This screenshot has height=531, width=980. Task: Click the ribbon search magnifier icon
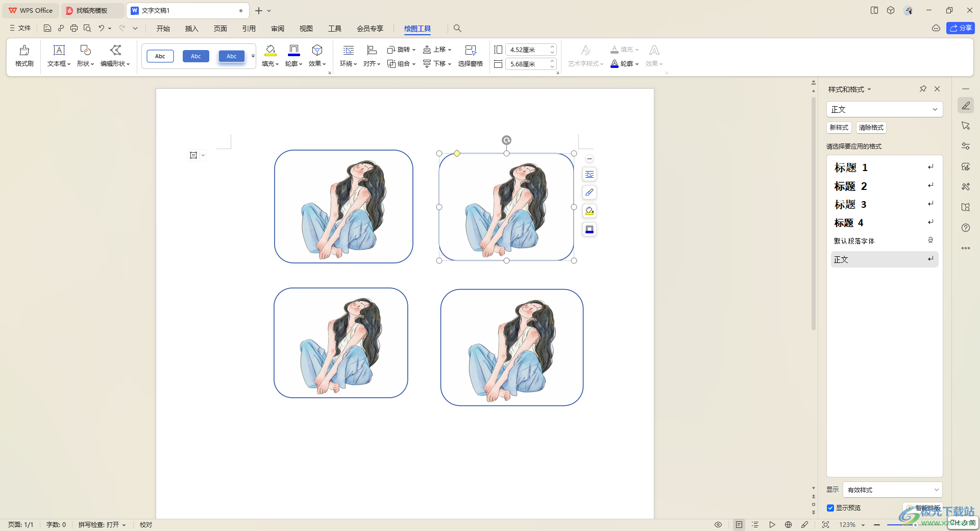(457, 28)
